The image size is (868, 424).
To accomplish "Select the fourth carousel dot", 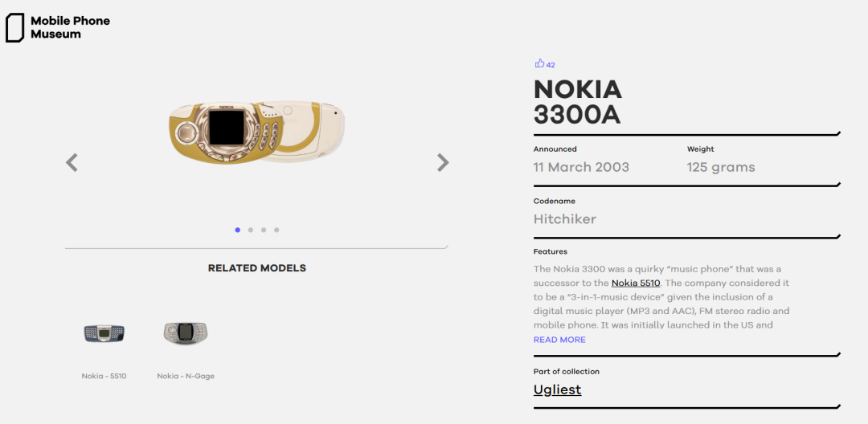I will 276,230.
